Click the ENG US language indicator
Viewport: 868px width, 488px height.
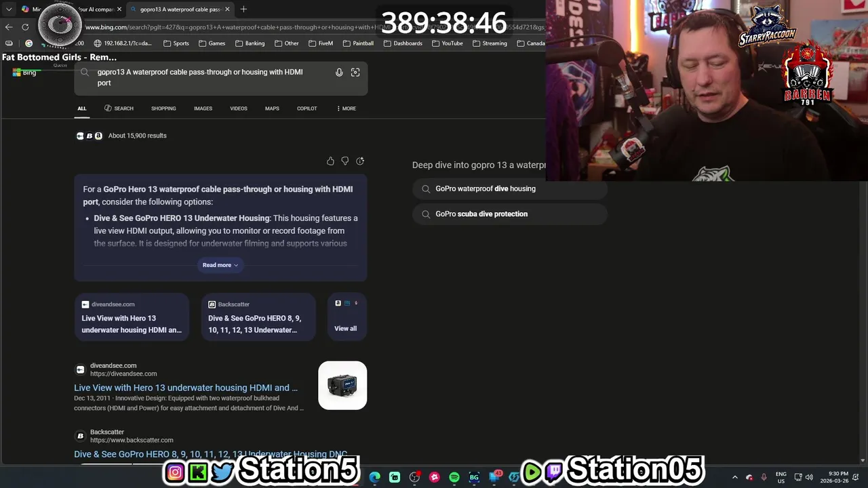click(781, 477)
